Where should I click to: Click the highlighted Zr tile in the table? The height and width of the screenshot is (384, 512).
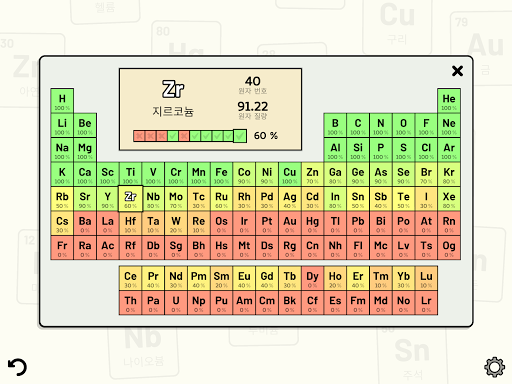pyautogui.click(x=130, y=199)
